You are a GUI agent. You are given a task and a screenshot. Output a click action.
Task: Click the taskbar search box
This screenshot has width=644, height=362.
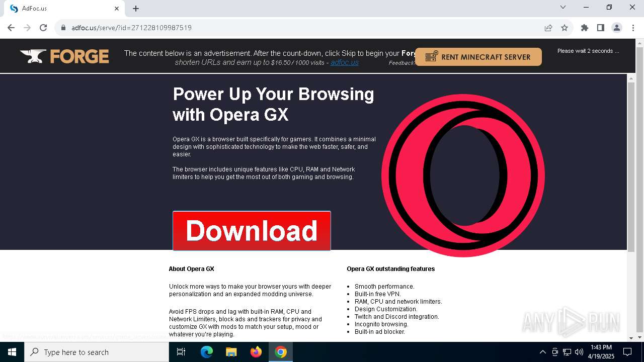97,352
